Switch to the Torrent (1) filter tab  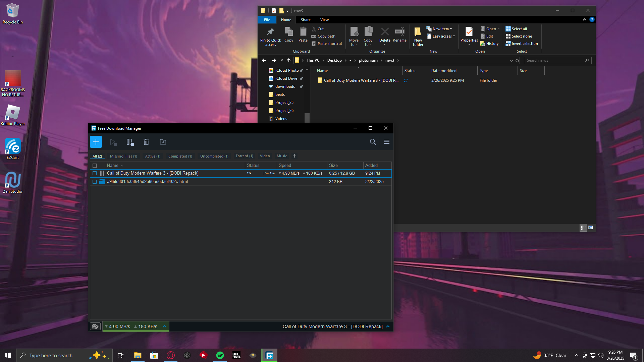click(x=244, y=156)
